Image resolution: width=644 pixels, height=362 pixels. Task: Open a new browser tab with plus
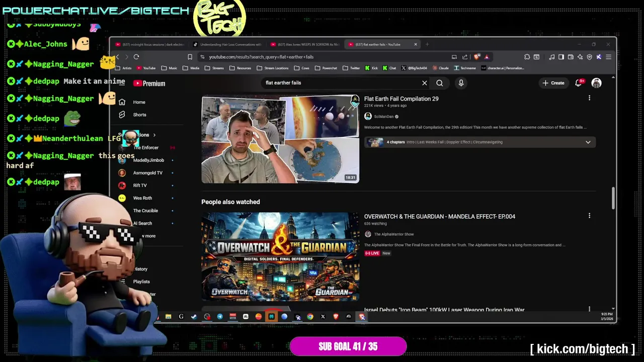pos(427,44)
